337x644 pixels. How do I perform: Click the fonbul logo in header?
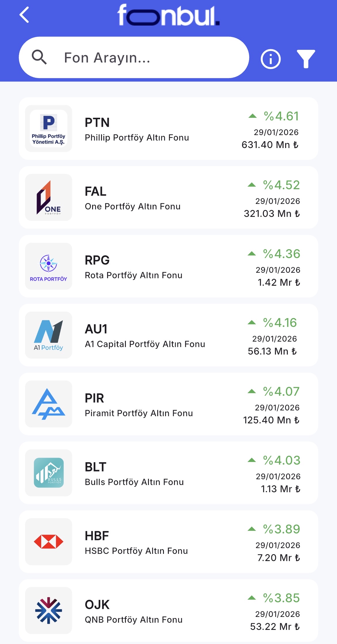tap(168, 15)
